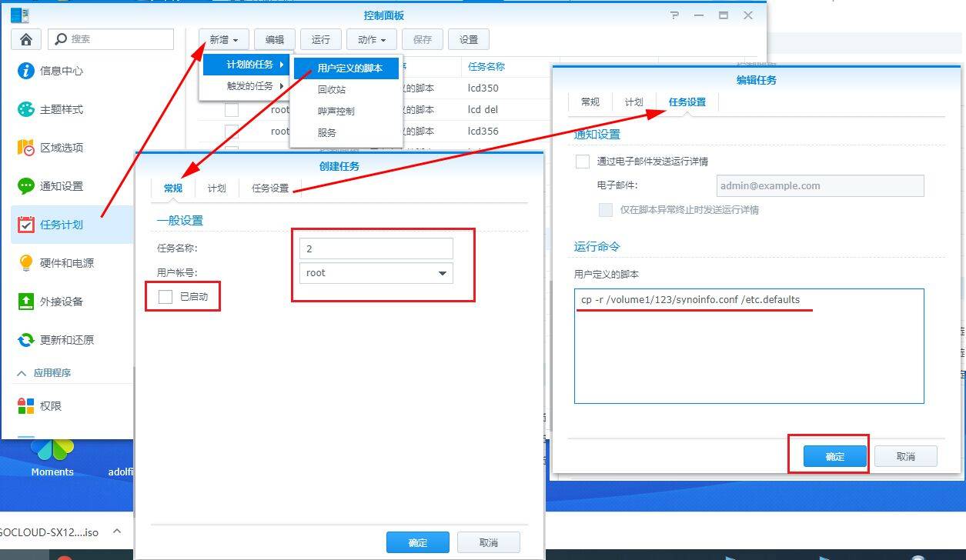Expand the 用户帐号 root dropdown
The height and width of the screenshot is (560, 966).
click(x=442, y=273)
